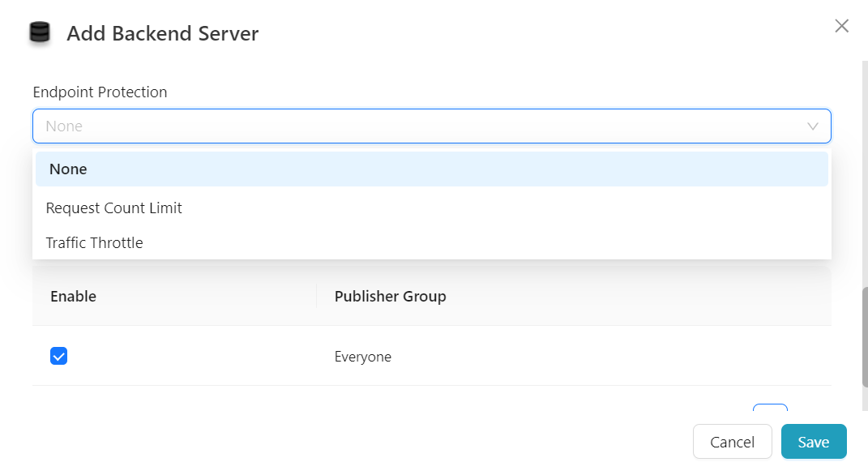Click the database server icon in header
The height and width of the screenshot is (475, 868).
(39, 33)
